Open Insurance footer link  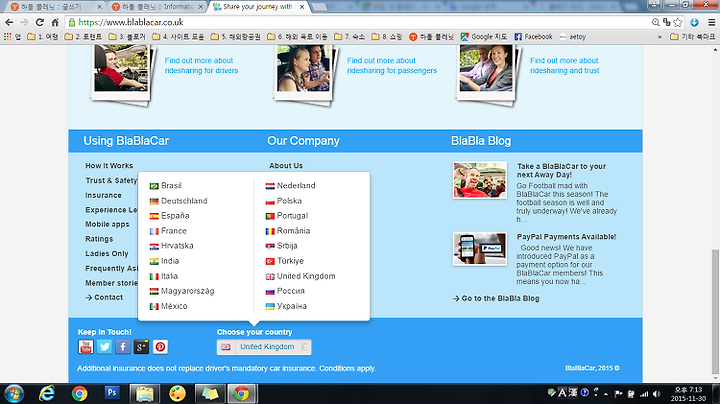(103, 195)
